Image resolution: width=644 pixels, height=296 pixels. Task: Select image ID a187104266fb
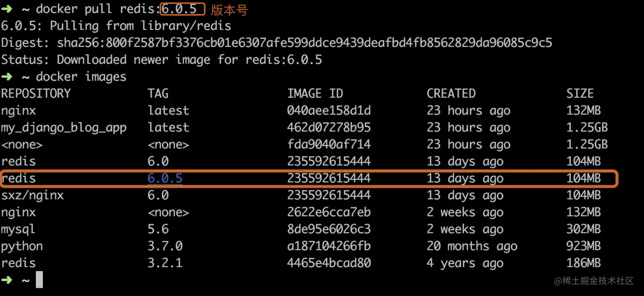pos(329,246)
